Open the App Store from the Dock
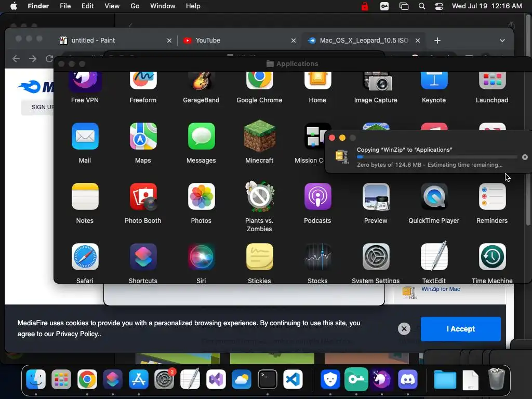Viewport: 532px width, 399px height. click(x=138, y=379)
